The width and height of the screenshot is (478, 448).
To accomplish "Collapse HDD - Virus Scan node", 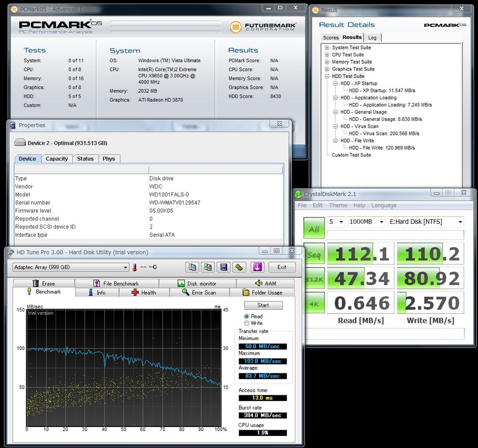I will 336,126.
